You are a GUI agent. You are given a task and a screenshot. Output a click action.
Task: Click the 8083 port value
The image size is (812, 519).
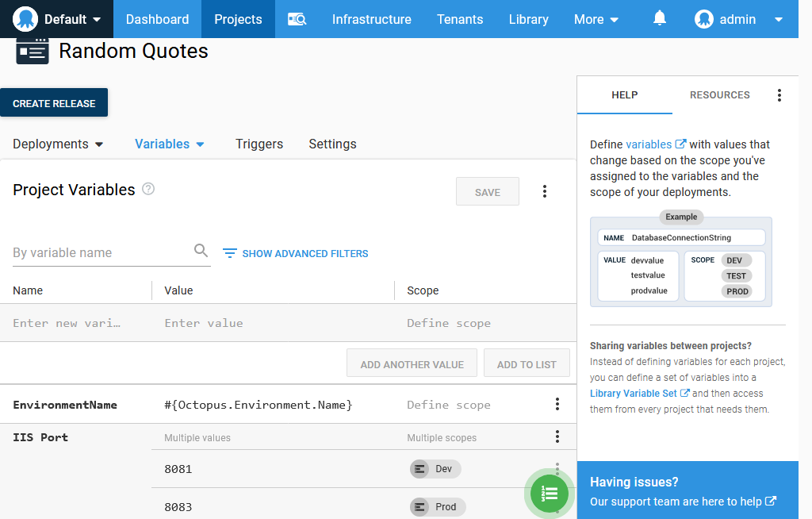(x=178, y=507)
